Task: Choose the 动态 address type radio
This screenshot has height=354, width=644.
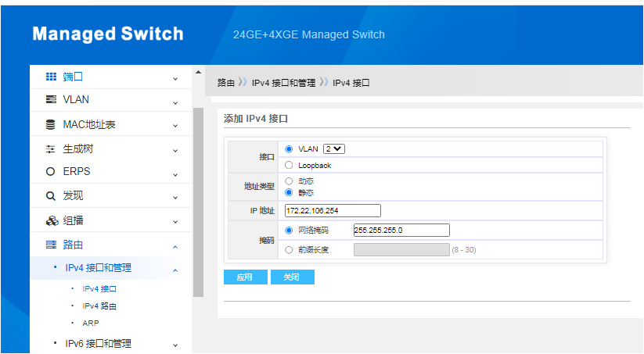Action: [289, 181]
